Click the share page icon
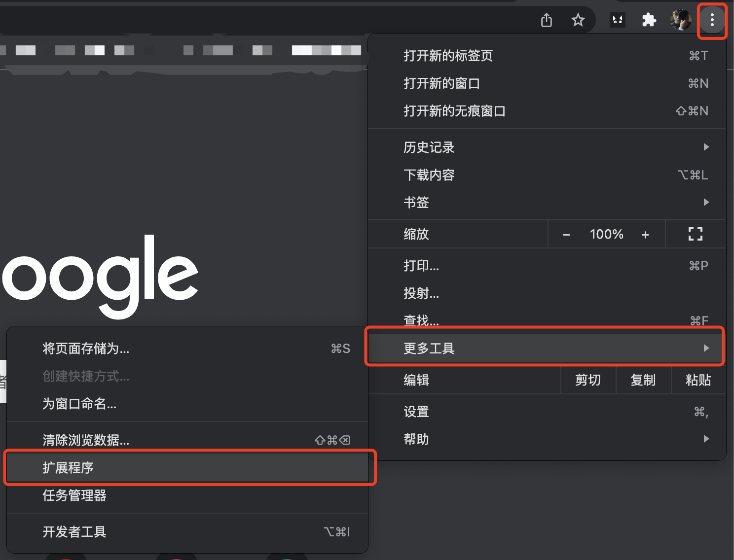 (547, 20)
